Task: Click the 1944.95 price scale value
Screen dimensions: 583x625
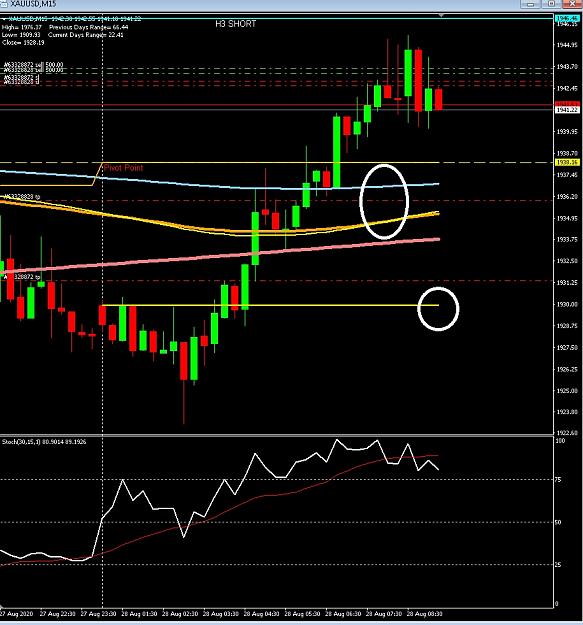Action: 567,45
